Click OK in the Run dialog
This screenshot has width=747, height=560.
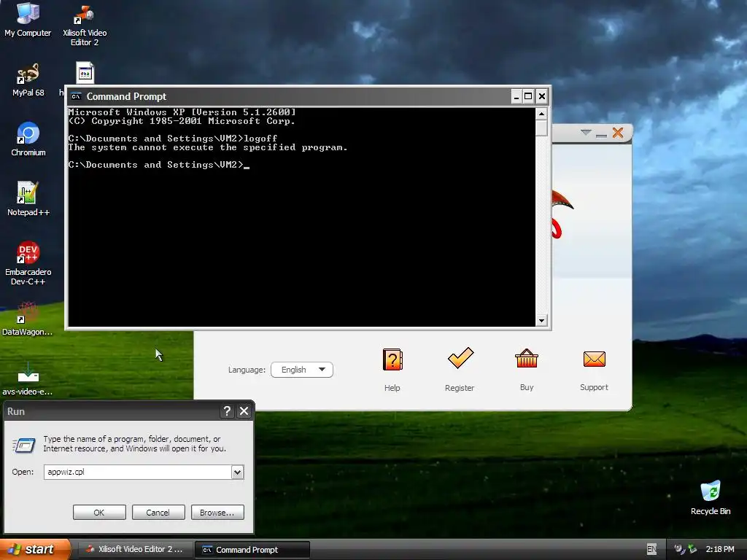pos(99,513)
